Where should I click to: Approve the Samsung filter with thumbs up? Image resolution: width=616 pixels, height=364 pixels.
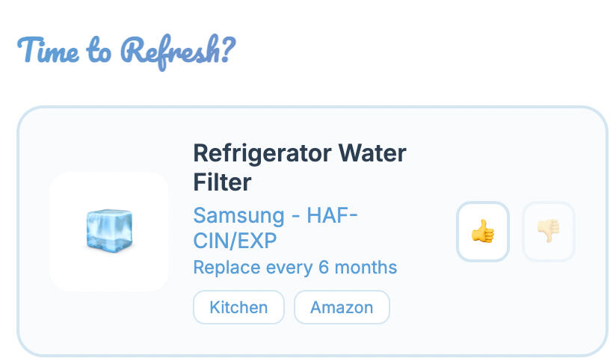483,232
